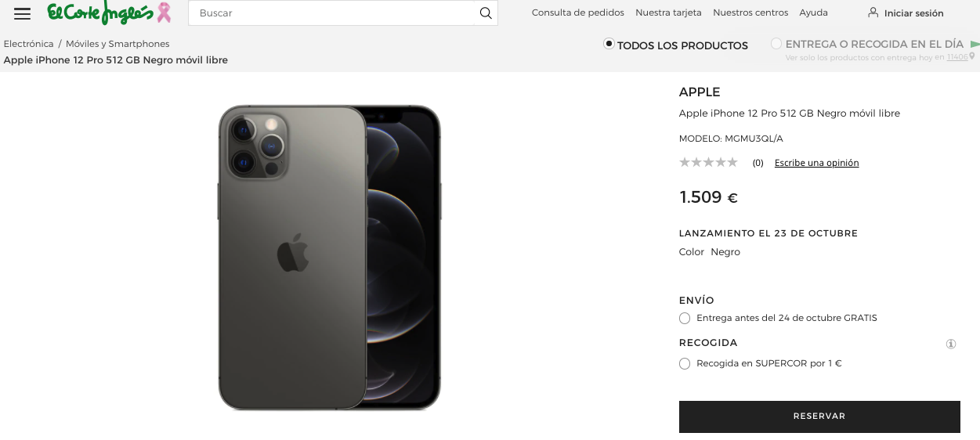
Task: Open the hamburger menu icon
Action: 22,13
